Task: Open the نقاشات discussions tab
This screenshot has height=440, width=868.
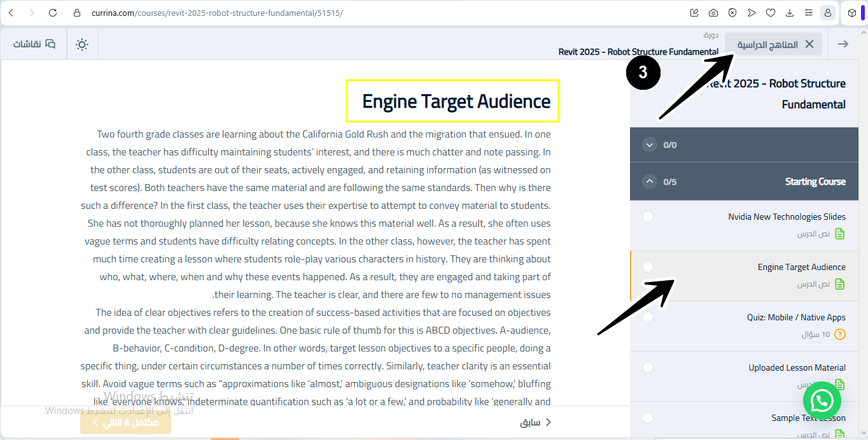Action: point(34,44)
